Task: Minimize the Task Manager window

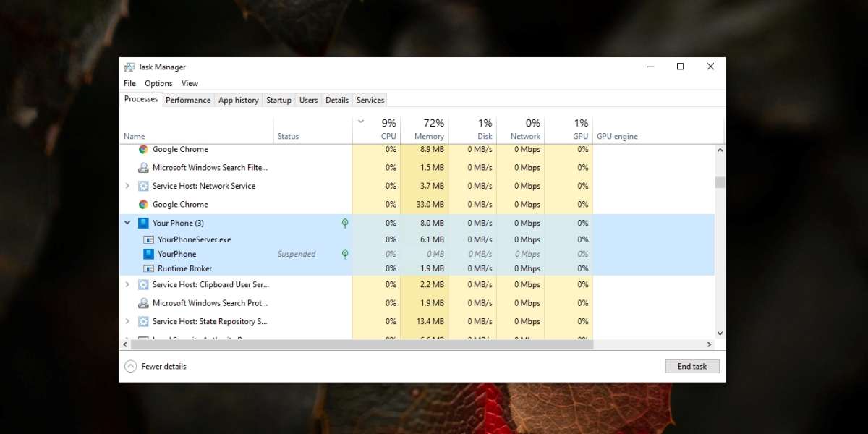Action: (650, 67)
